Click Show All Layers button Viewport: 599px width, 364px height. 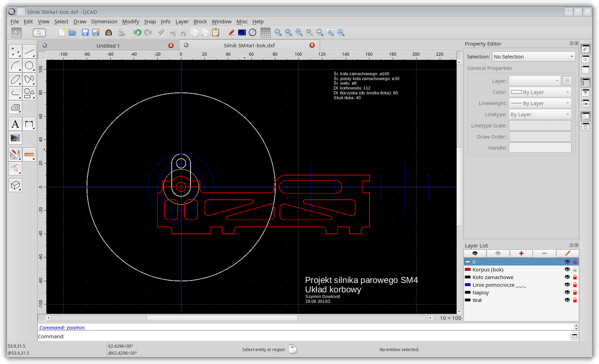(475, 253)
